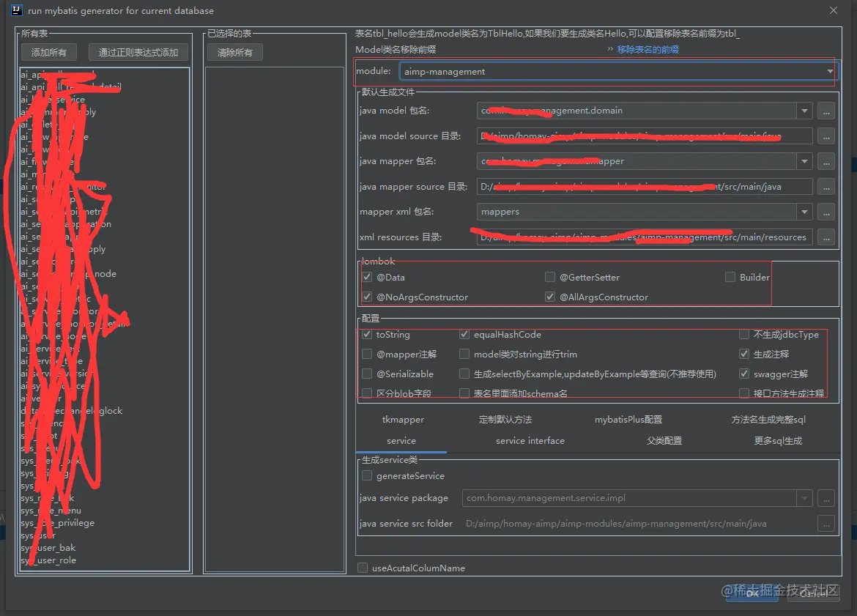
Task: Open the java mapper package dropdown arrow
Action: [804, 161]
